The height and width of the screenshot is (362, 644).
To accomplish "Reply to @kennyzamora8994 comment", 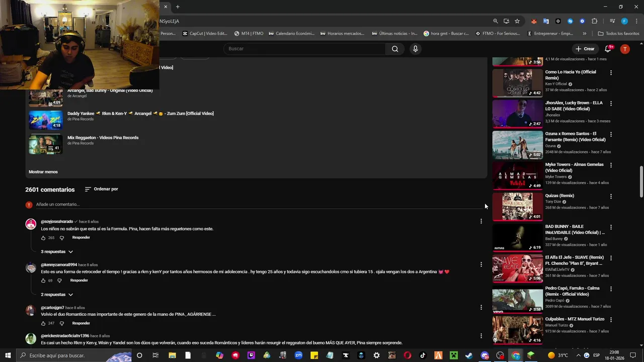I will pyautogui.click(x=79, y=280).
